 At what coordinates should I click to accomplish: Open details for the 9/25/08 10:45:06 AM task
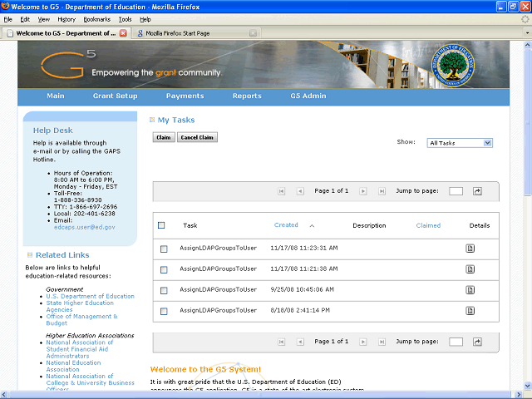pyautogui.click(x=470, y=290)
